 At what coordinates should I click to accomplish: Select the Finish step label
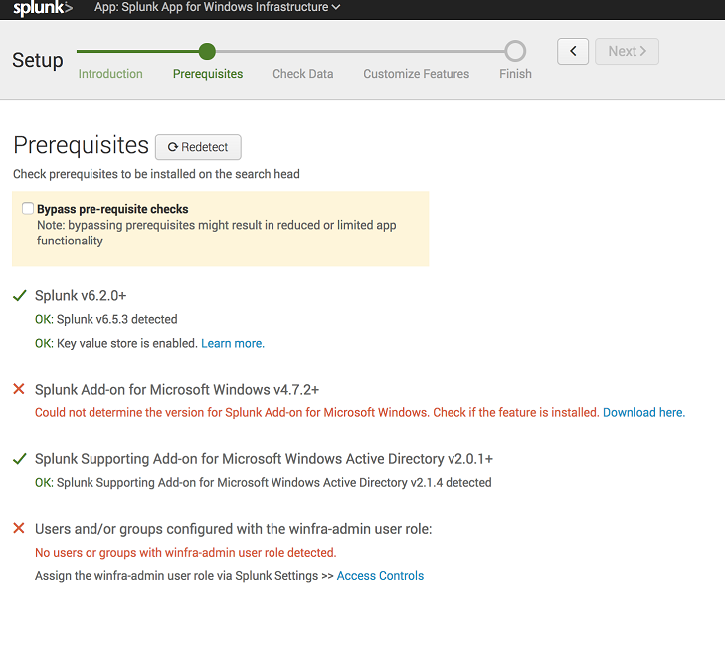[x=515, y=74]
